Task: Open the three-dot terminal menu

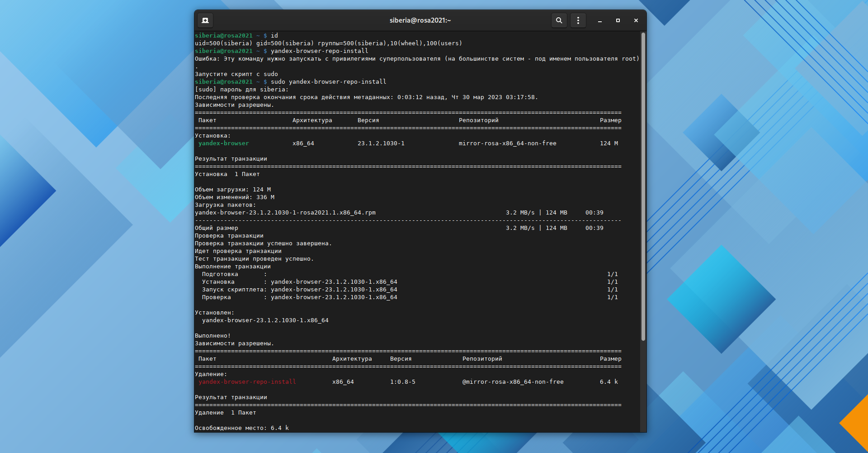Action: 578,20
